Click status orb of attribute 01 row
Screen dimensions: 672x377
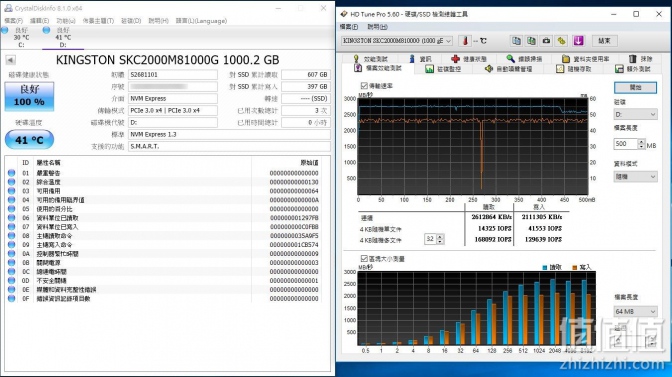click(x=12, y=173)
